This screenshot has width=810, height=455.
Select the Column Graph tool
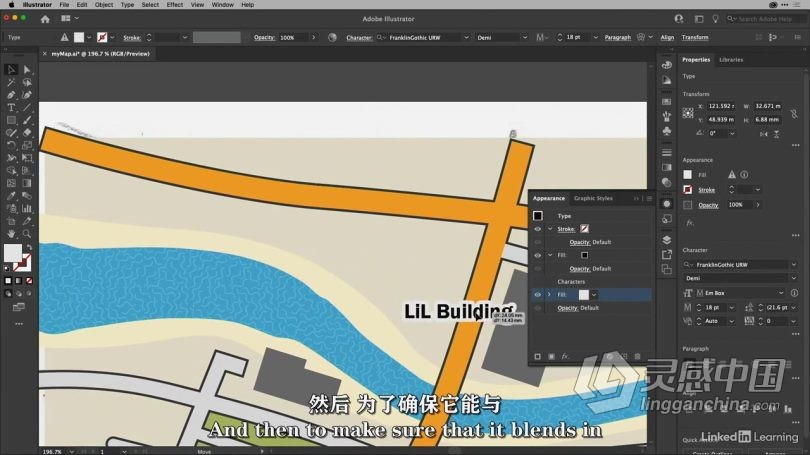(27, 209)
